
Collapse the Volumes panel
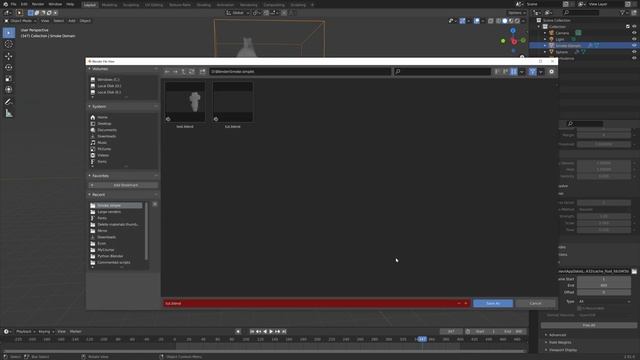pyautogui.click(x=89, y=69)
